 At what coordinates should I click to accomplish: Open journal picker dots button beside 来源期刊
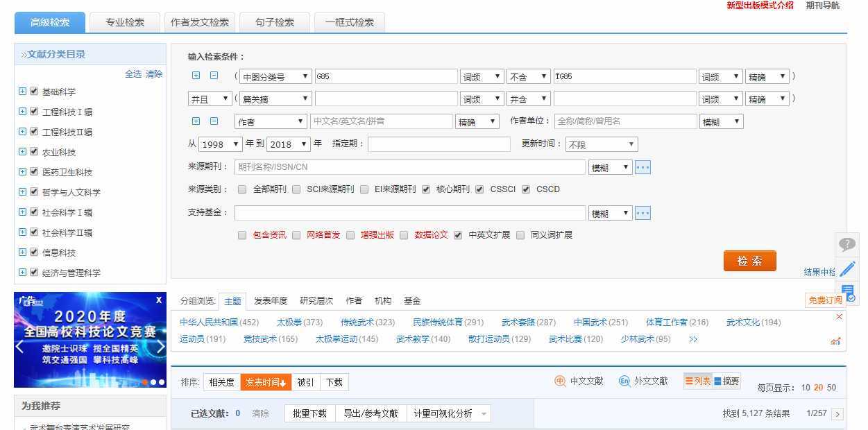(643, 167)
